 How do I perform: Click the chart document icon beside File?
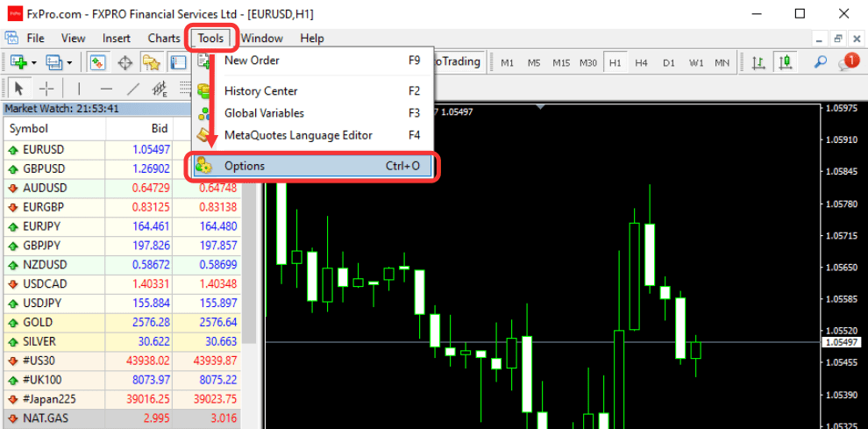11,38
